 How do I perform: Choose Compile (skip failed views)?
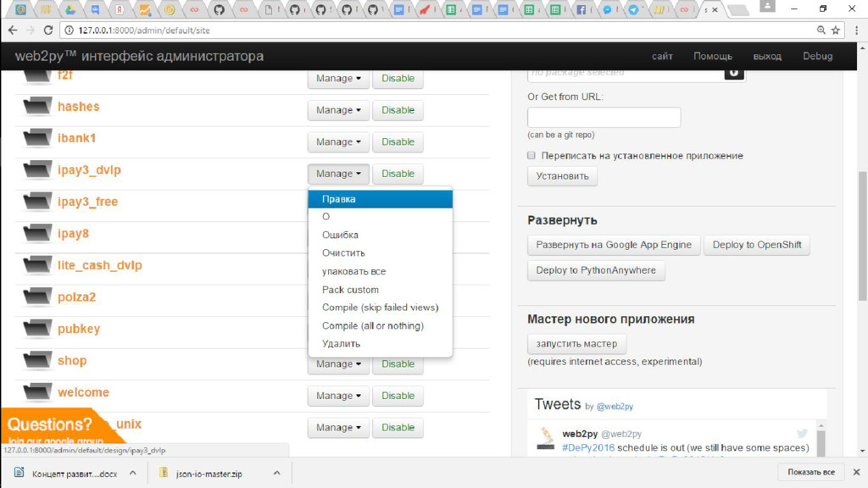coord(381,308)
